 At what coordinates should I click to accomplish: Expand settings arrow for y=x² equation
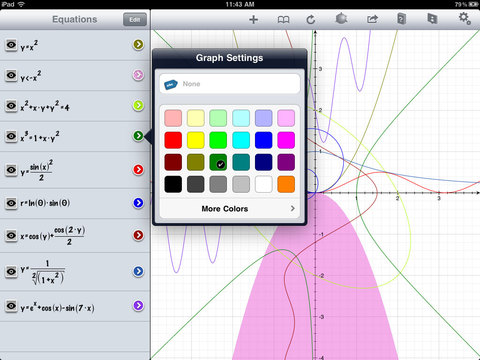point(138,44)
